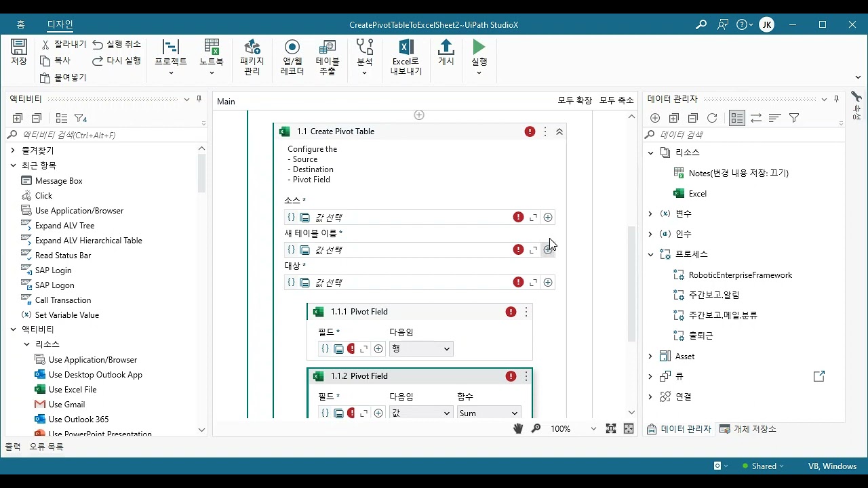Refresh the 데이터 관리자 panel
Image resolution: width=868 pixels, height=488 pixels.
(x=712, y=118)
